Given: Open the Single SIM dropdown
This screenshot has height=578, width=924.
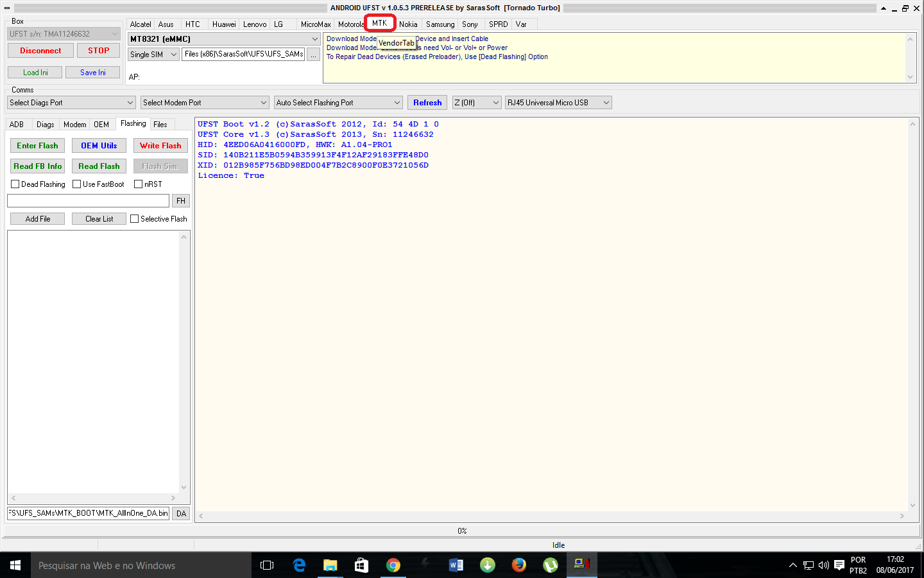Looking at the screenshot, I should coord(153,55).
